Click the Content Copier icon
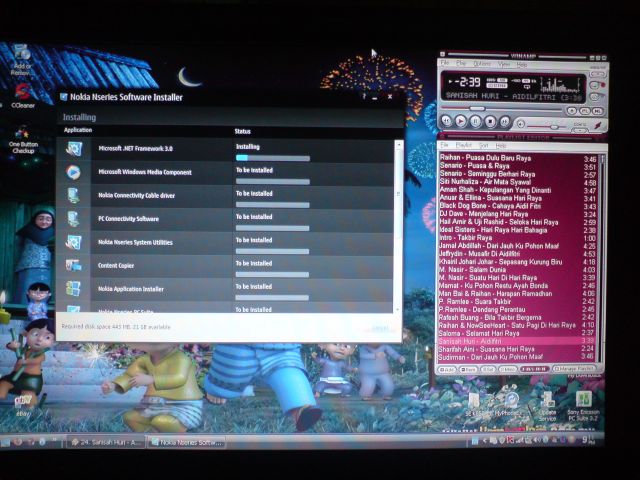This screenshot has height=480, width=640. click(x=73, y=265)
